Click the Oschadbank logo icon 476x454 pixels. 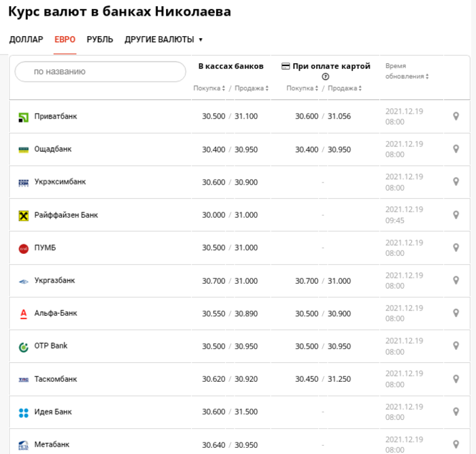[x=23, y=150]
